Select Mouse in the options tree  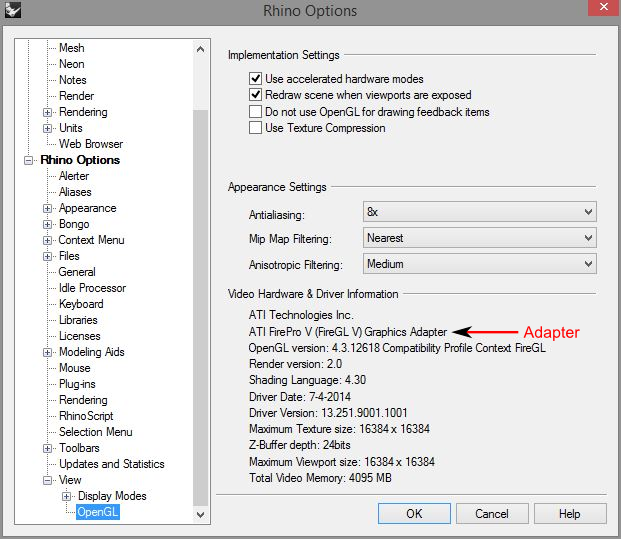tap(75, 368)
